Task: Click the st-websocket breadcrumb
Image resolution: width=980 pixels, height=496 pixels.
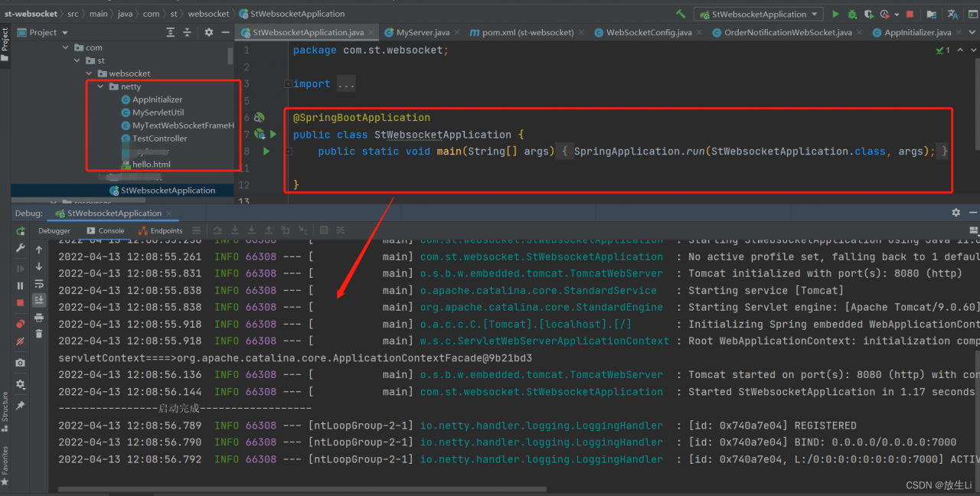Action: click(x=31, y=14)
